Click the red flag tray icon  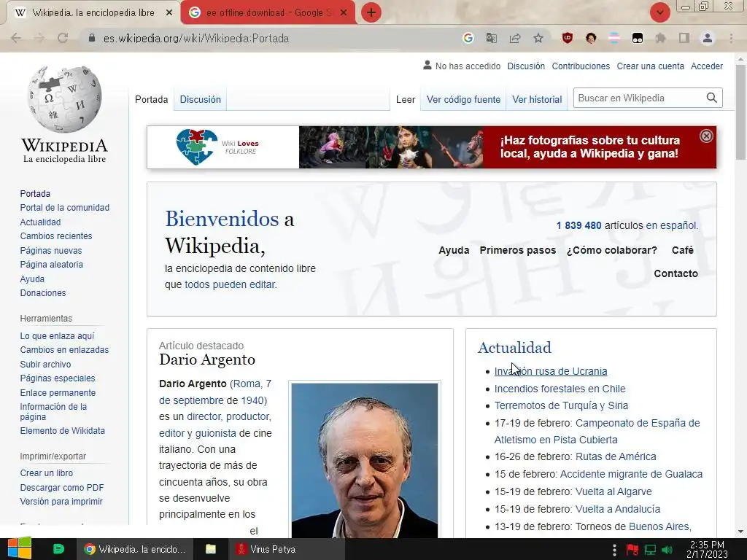(x=632, y=550)
